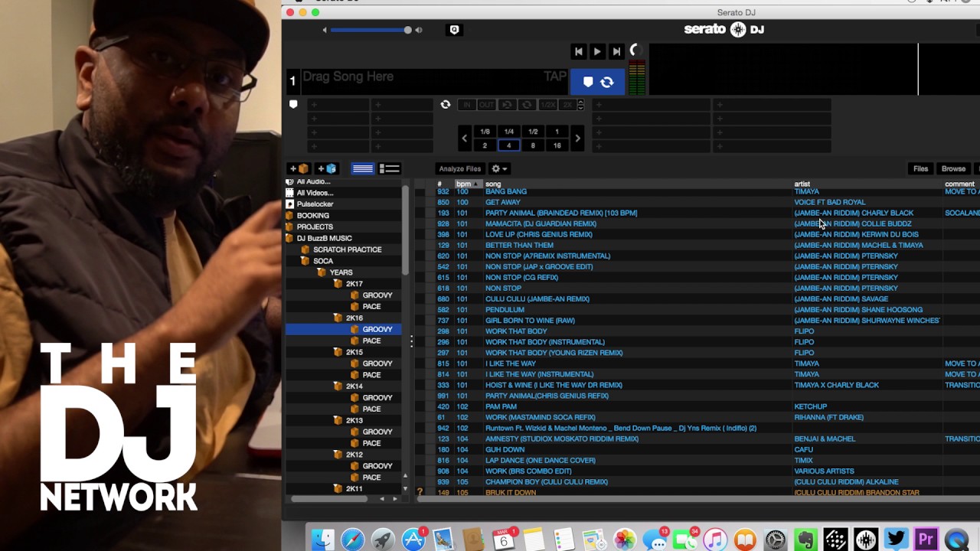
Task: Open System Preferences from the Dock
Action: 776,539
